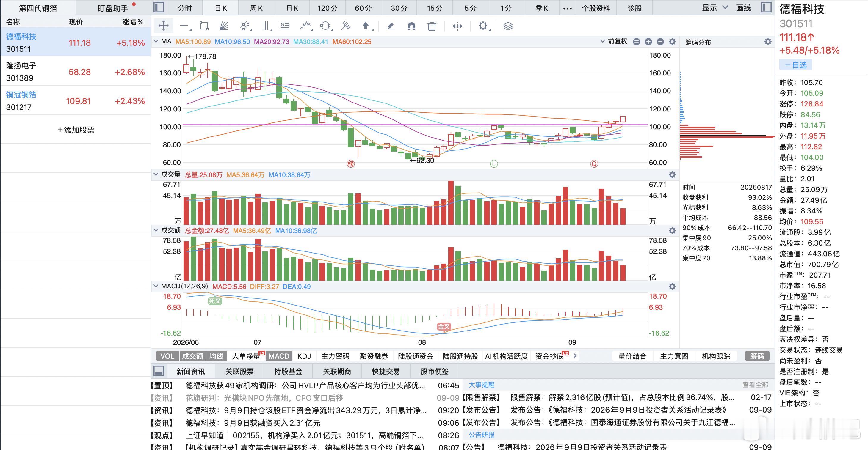Toggle the VOL indicator button
The width and height of the screenshot is (868, 450).
tap(167, 356)
